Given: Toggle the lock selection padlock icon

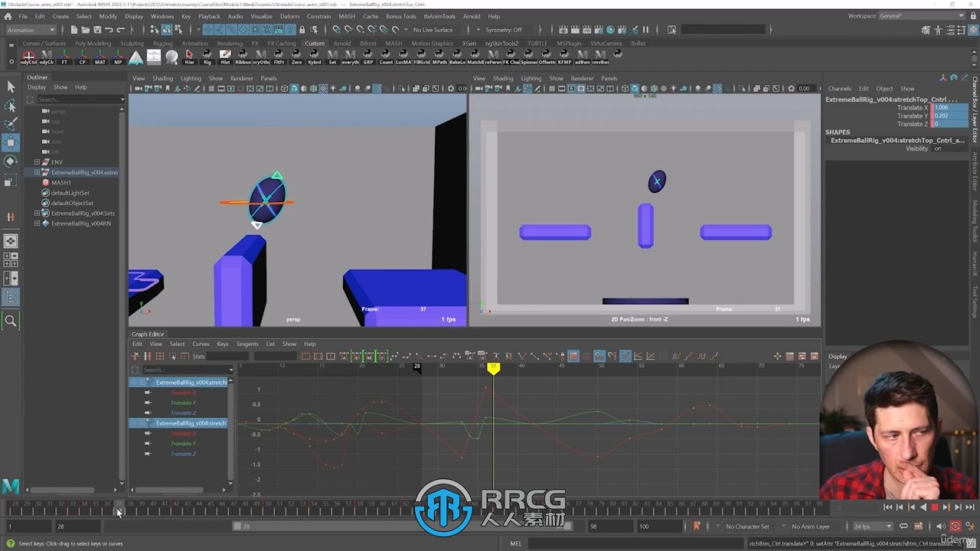Looking at the screenshot, I should point(302,30).
